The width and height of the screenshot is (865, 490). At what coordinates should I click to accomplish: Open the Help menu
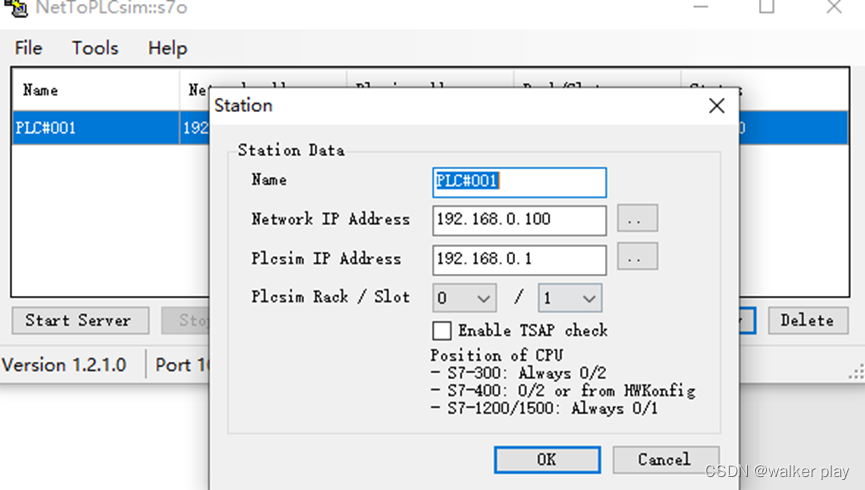[x=168, y=48]
